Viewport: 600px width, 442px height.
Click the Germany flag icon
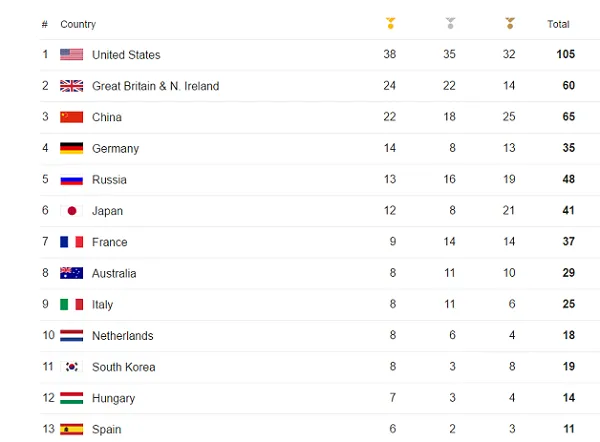(x=72, y=148)
